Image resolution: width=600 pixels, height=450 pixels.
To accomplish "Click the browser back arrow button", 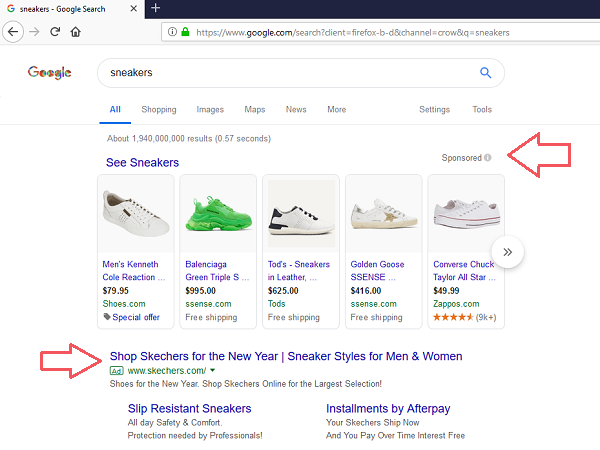I will (x=13, y=32).
